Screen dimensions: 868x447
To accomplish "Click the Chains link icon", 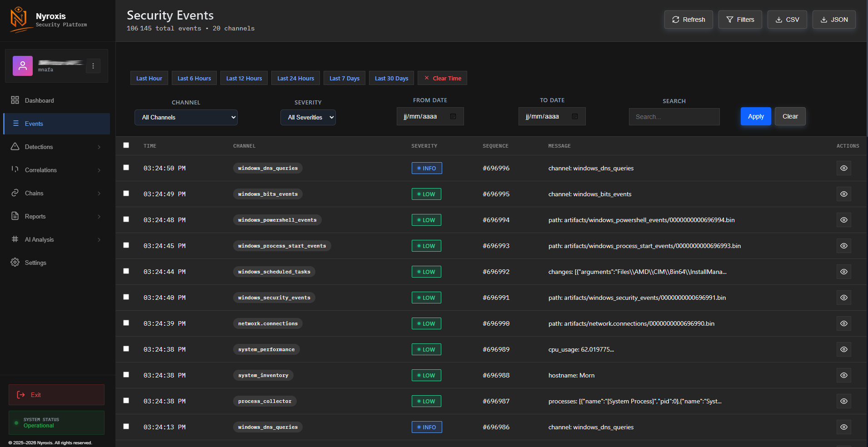I will [15, 193].
